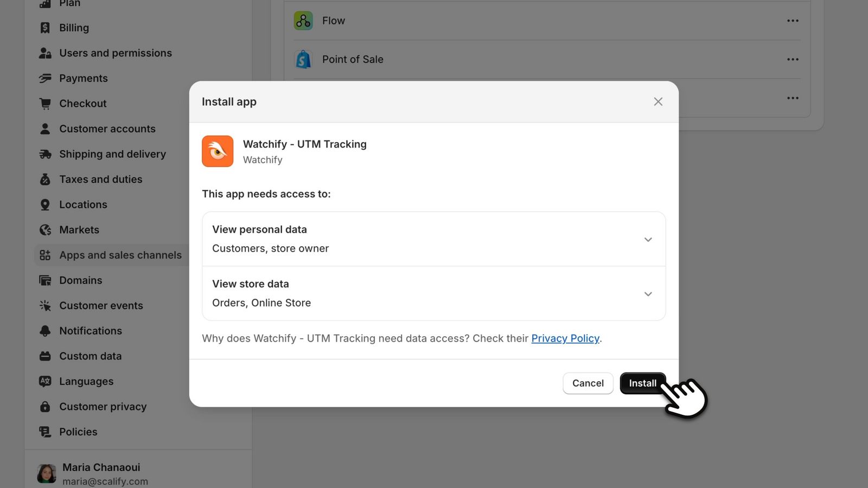Click Maria Chanaoui's profile thumbnail
Viewport: 868px width, 488px height.
pyautogui.click(x=47, y=472)
